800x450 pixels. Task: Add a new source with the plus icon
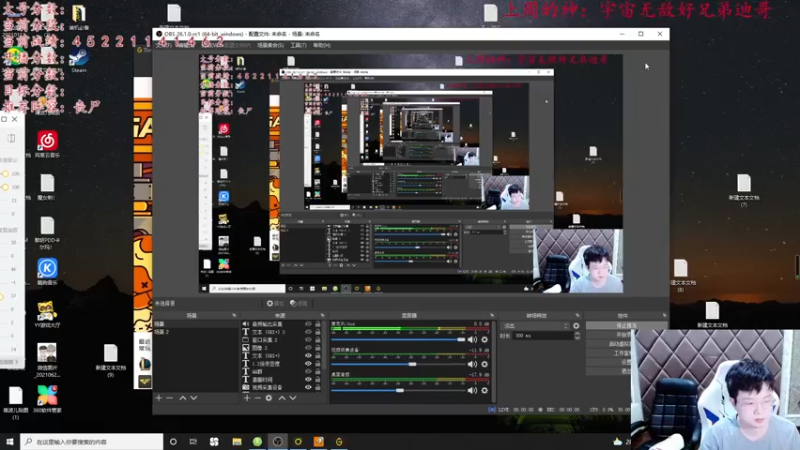click(x=247, y=398)
